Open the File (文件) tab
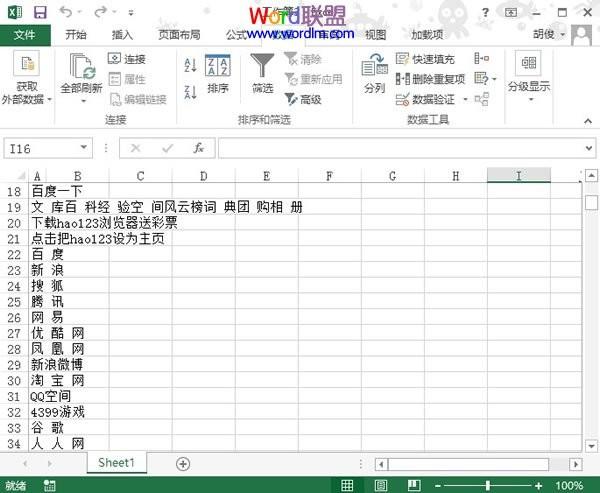Screen dimensions: 600x493 pyautogui.click(x=24, y=34)
